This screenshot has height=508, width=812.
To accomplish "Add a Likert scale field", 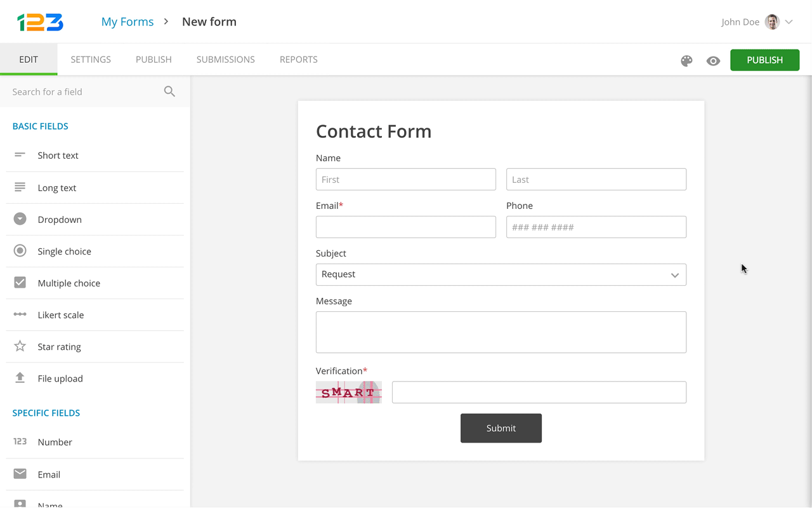I will click(x=95, y=314).
